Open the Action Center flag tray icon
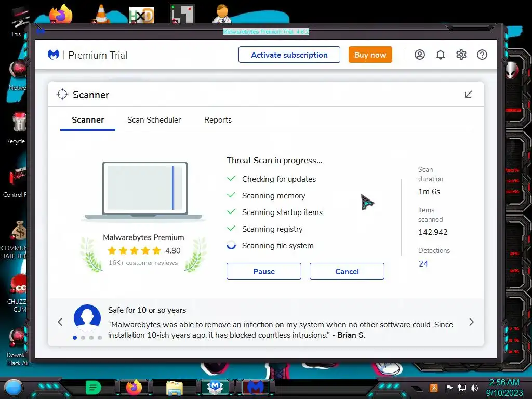This screenshot has width=532, height=399. click(x=449, y=388)
